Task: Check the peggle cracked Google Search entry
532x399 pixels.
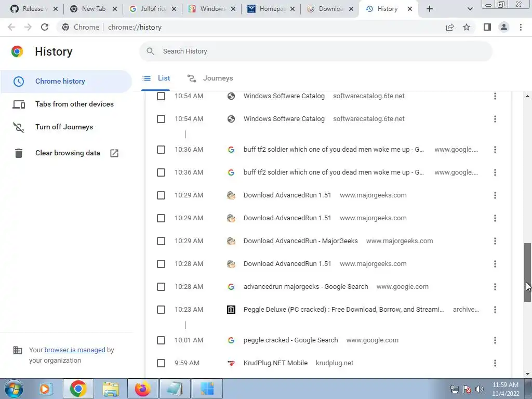Action: click(x=161, y=340)
